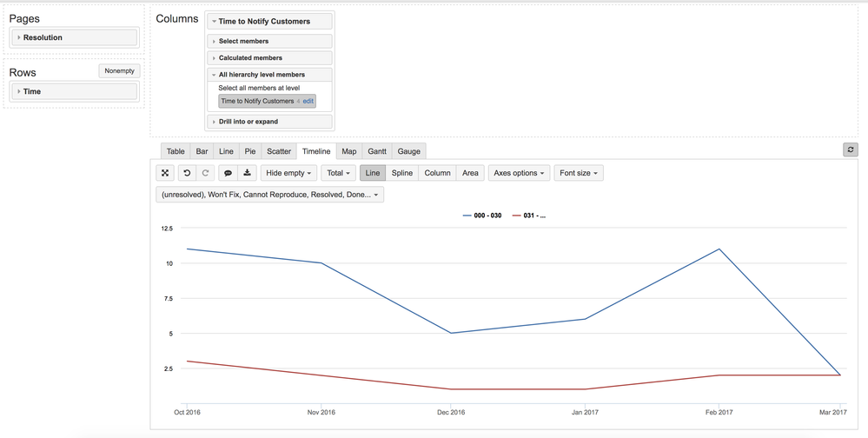The image size is (868, 438).
Task: Click the Jan 2017 axis label
Action: pyautogui.click(x=585, y=412)
